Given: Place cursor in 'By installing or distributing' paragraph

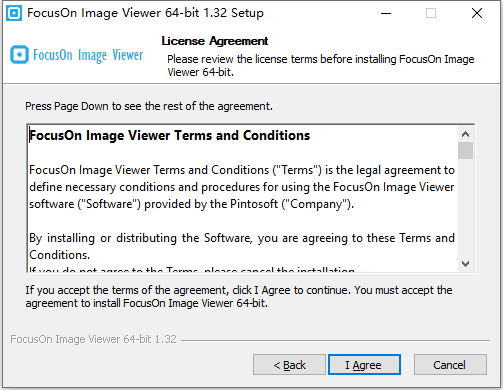Looking at the screenshot, I should 242,246.
